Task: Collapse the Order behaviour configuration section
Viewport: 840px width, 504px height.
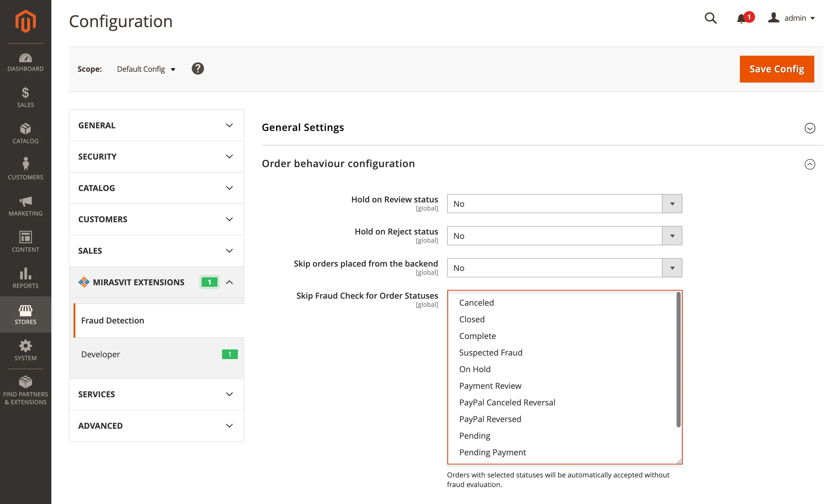Action: 810,164
